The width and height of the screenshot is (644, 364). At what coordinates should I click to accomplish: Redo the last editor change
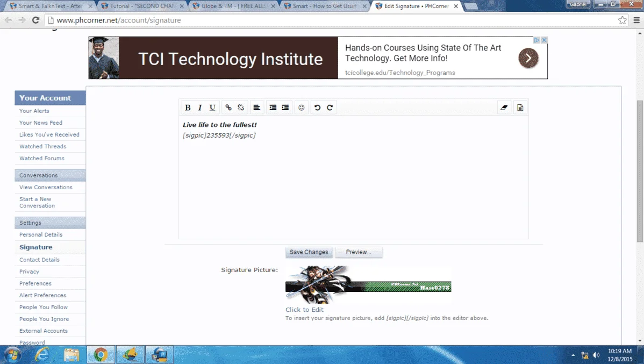(x=330, y=108)
